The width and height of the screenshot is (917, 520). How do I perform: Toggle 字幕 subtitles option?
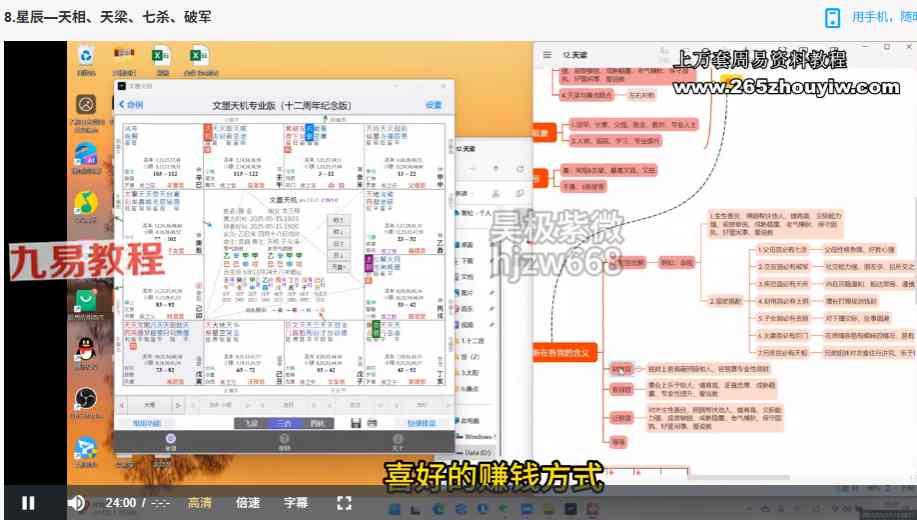click(296, 503)
